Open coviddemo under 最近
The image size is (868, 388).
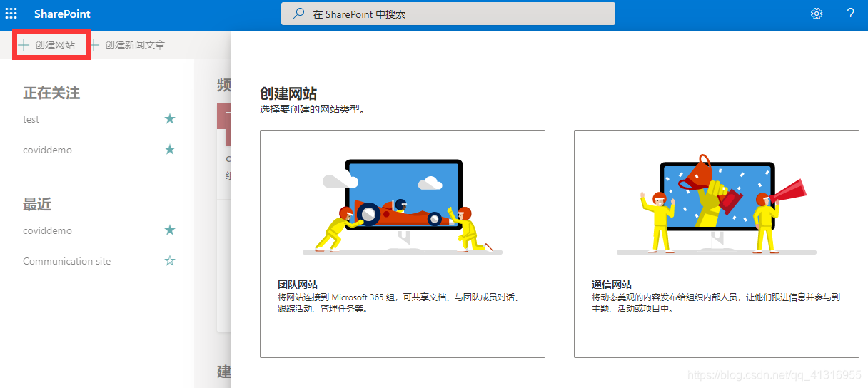47,231
